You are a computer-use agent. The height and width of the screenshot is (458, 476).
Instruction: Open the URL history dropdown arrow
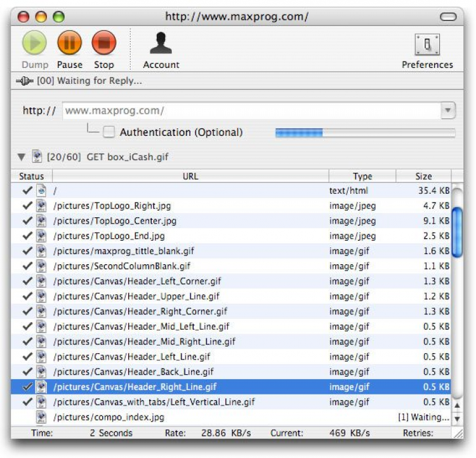pyautogui.click(x=448, y=110)
